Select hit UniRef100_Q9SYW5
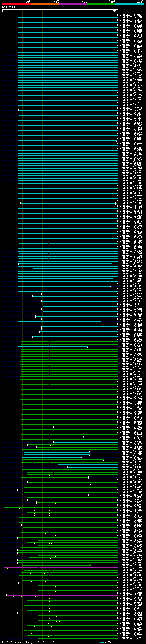 [131, 42]
